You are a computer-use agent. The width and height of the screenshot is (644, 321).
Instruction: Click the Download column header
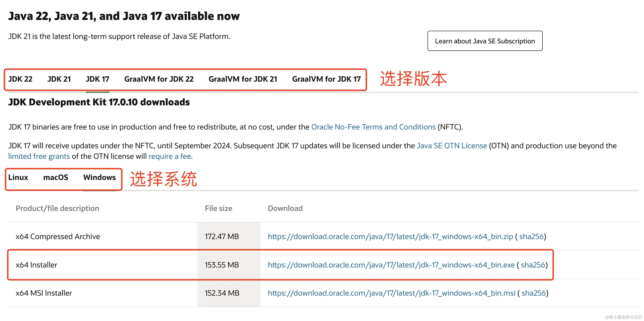click(x=285, y=208)
